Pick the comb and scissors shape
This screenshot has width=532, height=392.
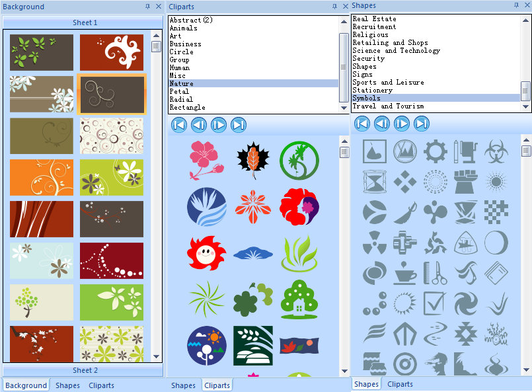(x=435, y=272)
